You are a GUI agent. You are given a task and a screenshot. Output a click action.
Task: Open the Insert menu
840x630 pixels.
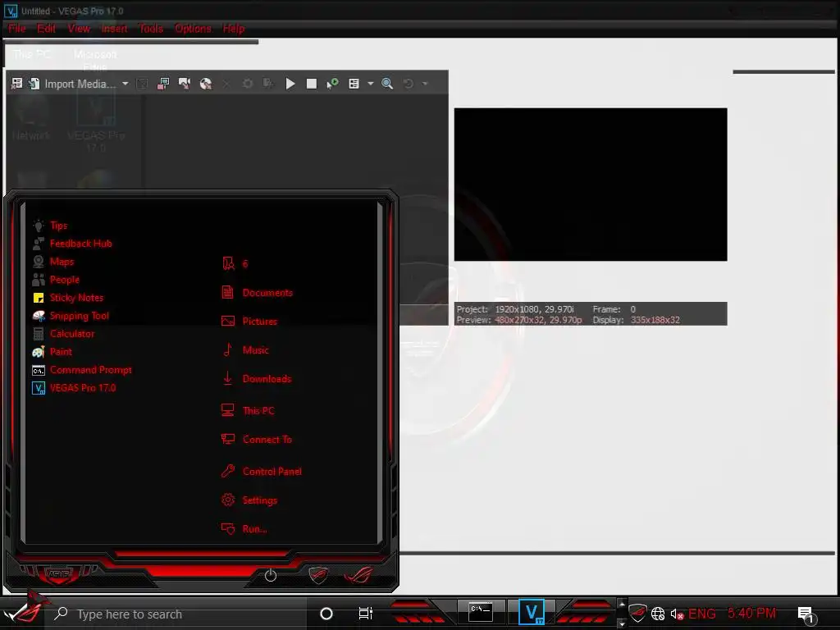click(x=114, y=29)
